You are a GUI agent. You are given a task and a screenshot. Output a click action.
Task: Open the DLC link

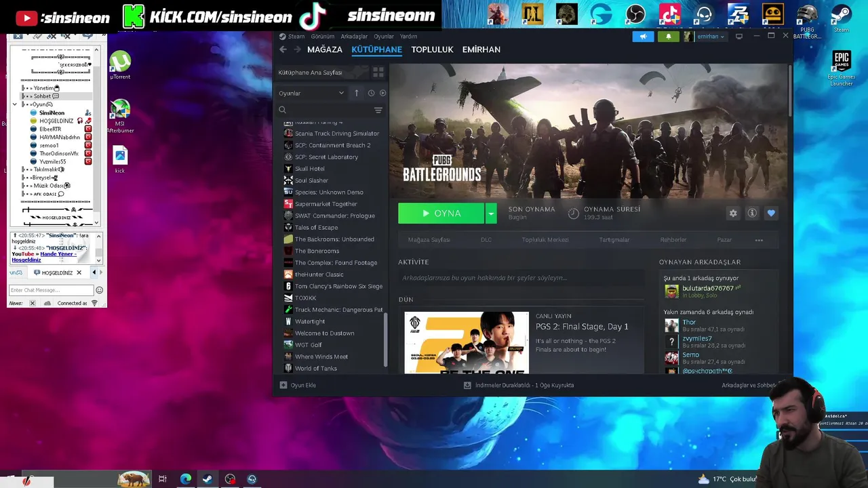tap(486, 240)
